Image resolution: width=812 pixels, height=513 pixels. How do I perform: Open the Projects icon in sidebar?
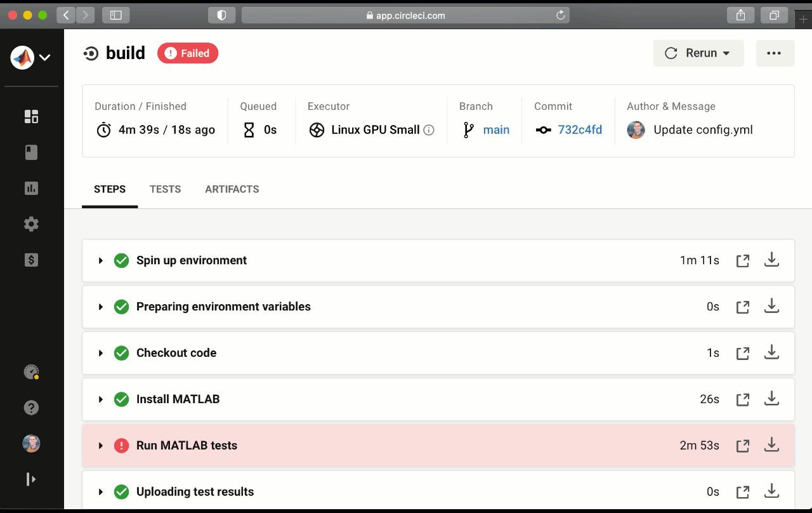coord(31,152)
